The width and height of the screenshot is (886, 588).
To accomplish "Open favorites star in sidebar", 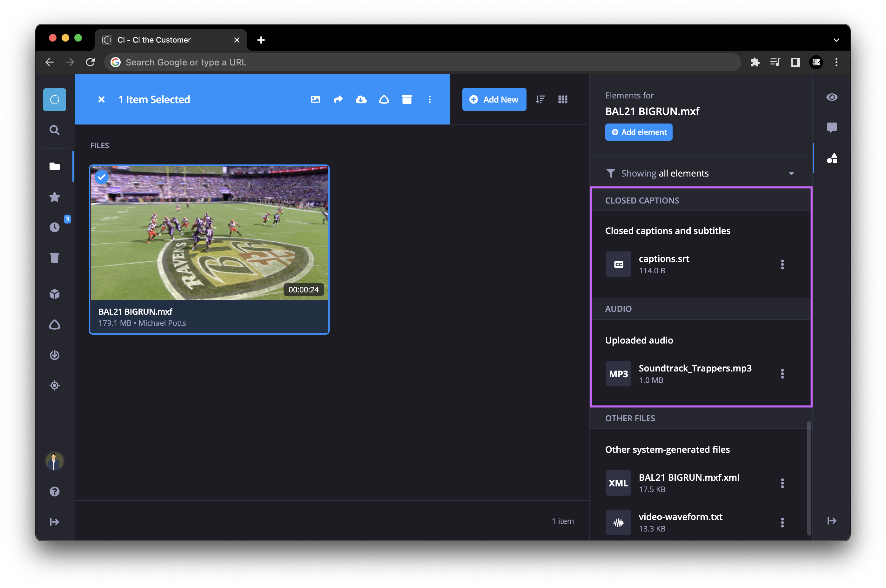I will pos(54,197).
